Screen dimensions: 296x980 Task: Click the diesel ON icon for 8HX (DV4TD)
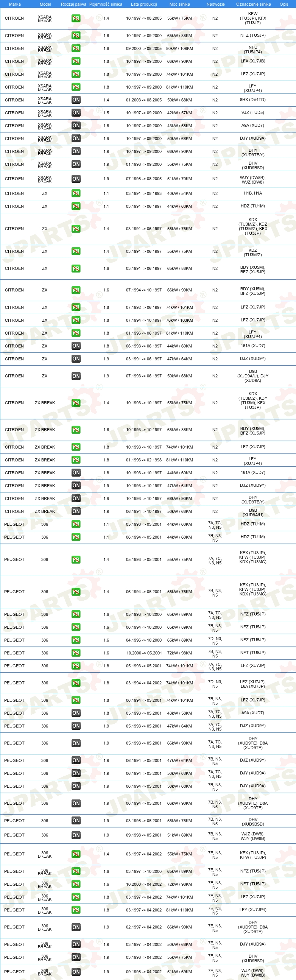pyautogui.click(x=76, y=100)
